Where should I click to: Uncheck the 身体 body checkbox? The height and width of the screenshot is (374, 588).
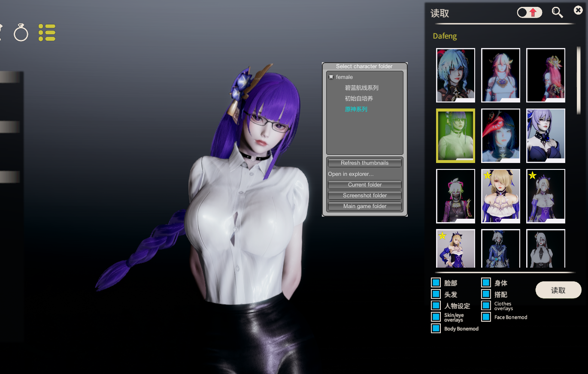coord(486,283)
